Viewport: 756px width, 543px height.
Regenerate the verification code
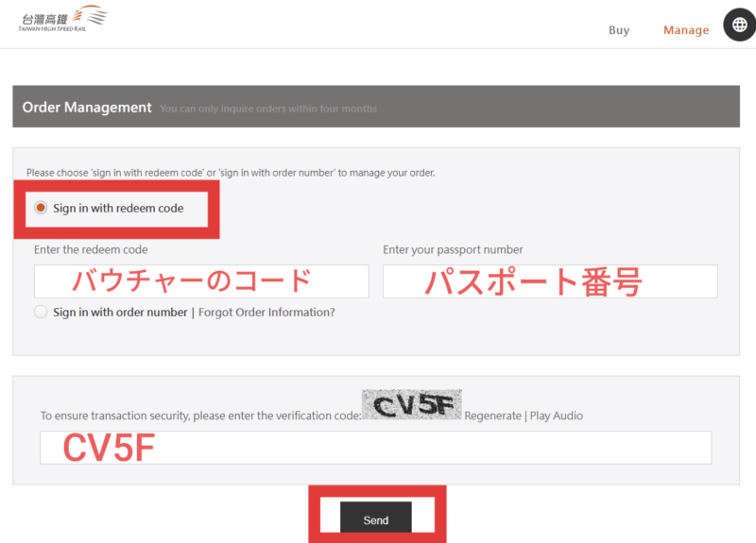[x=492, y=416]
